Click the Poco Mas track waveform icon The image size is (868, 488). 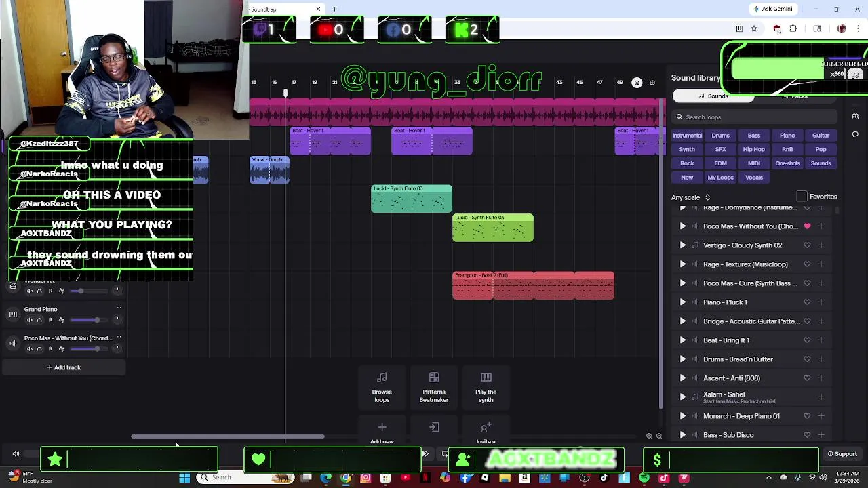tap(13, 344)
